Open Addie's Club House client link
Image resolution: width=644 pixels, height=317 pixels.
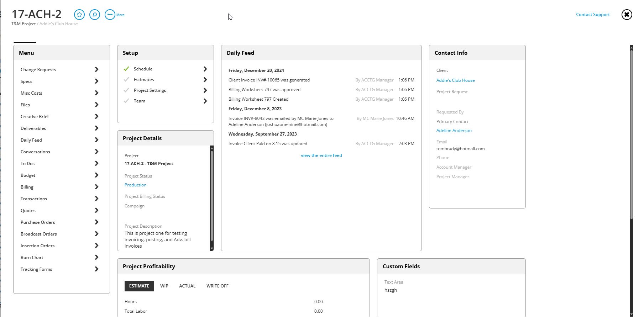(456, 80)
